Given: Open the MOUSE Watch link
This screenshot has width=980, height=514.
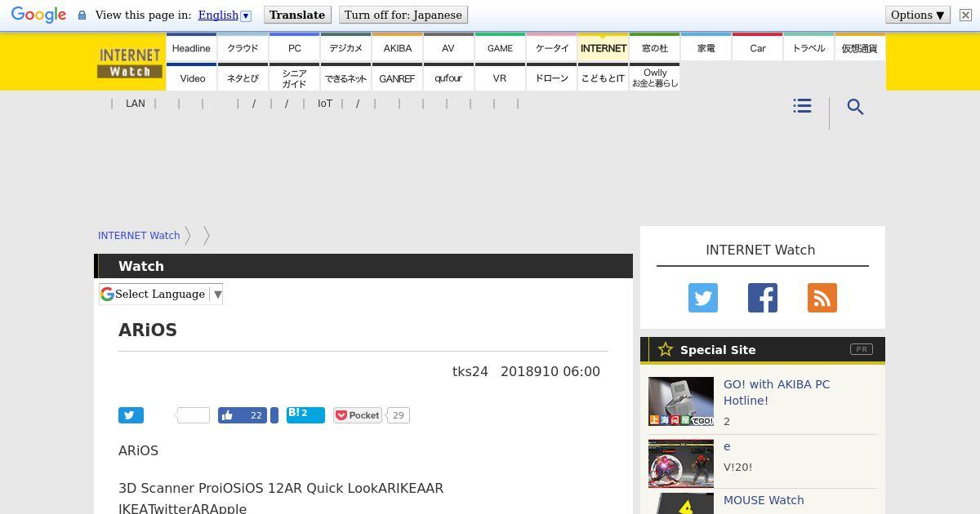Looking at the screenshot, I should coord(764,500).
